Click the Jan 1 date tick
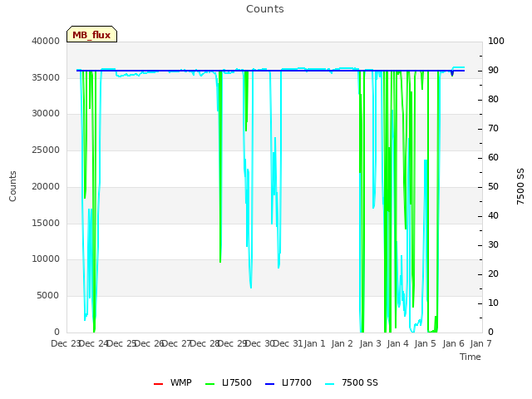Viewport: 532px width, 399px height. coord(315,343)
